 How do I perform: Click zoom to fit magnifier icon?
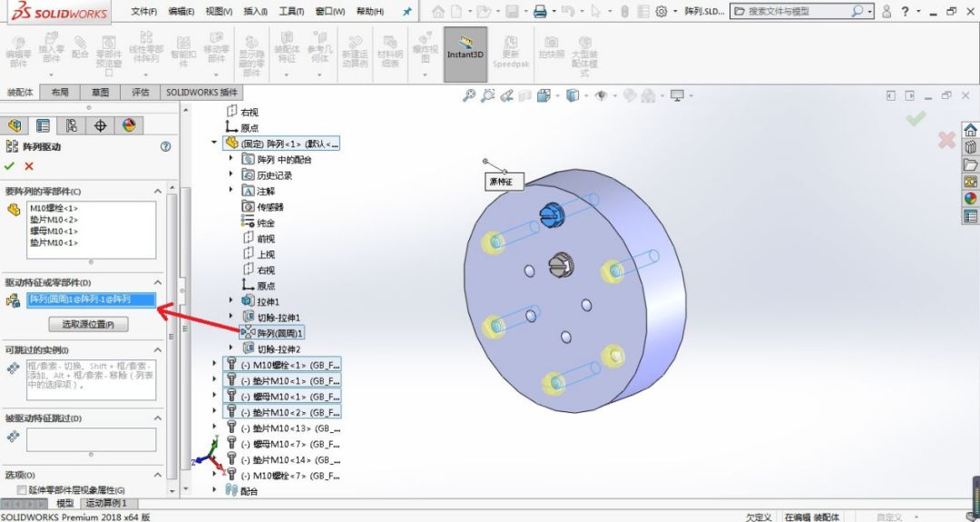tap(469, 95)
